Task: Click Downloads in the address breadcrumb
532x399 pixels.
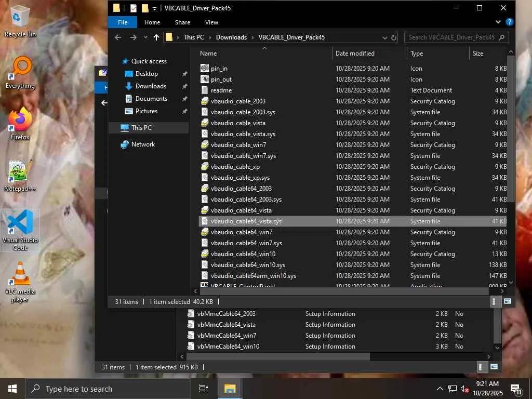Action: 231,37
